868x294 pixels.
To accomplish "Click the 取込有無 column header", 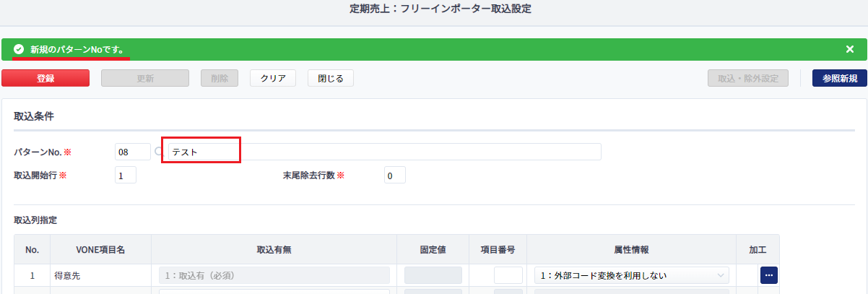I will (x=274, y=249).
